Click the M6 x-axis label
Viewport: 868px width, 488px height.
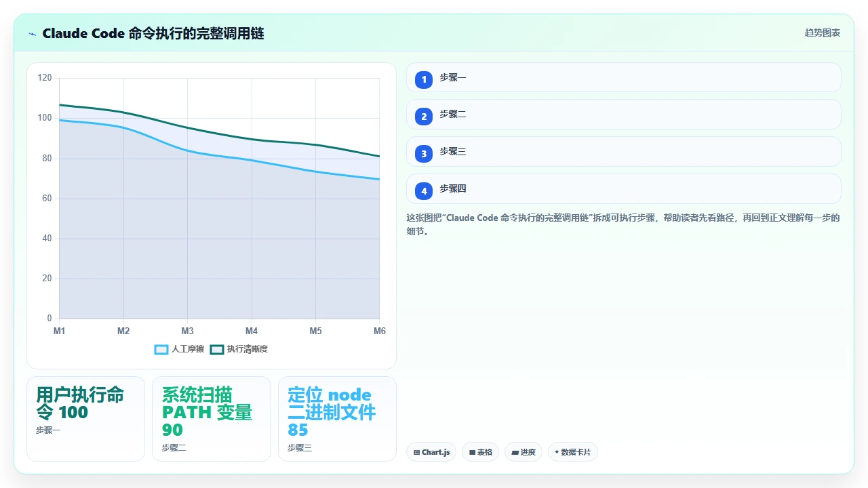380,331
